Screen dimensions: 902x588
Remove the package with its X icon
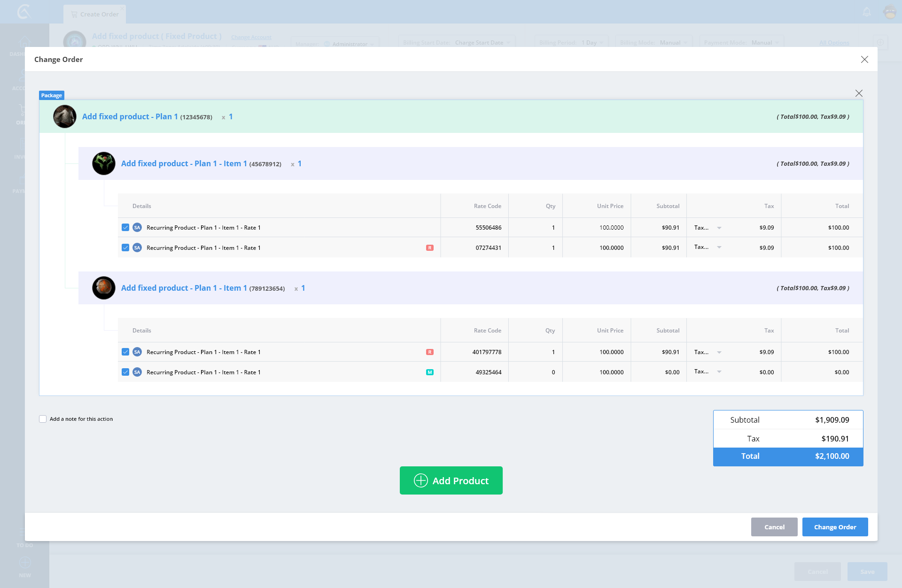pos(859,93)
